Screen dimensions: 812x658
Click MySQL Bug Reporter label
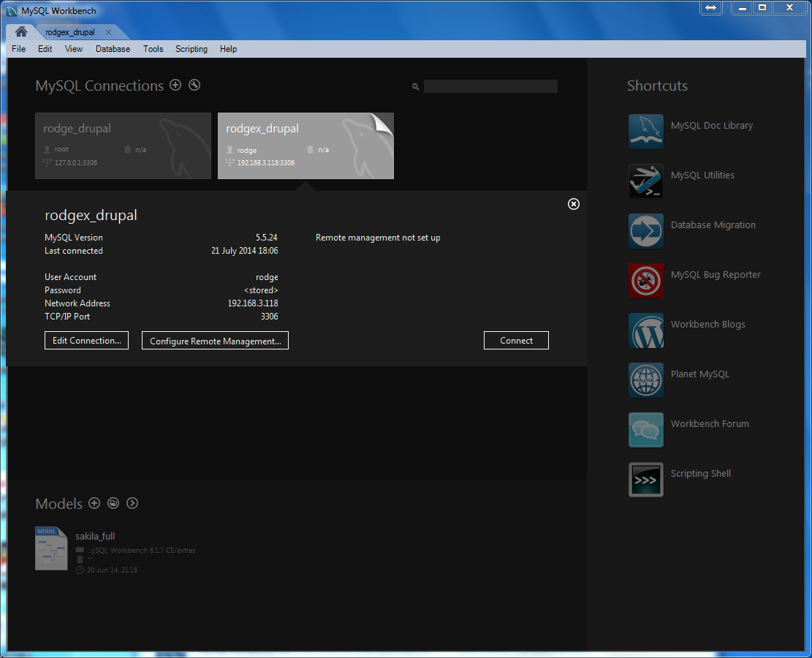716,275
